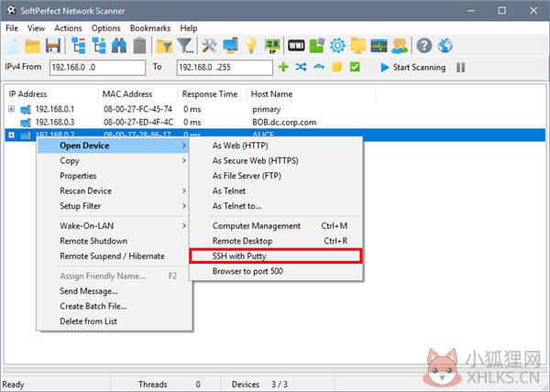Expand all tree nodes toolbar icon

click(99, 46)
